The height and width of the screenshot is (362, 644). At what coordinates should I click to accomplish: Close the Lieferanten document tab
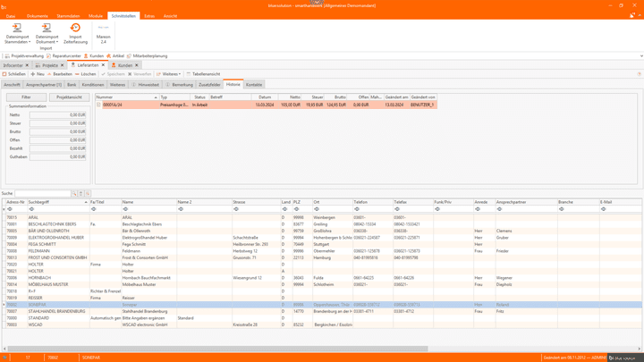click(104, 65)
